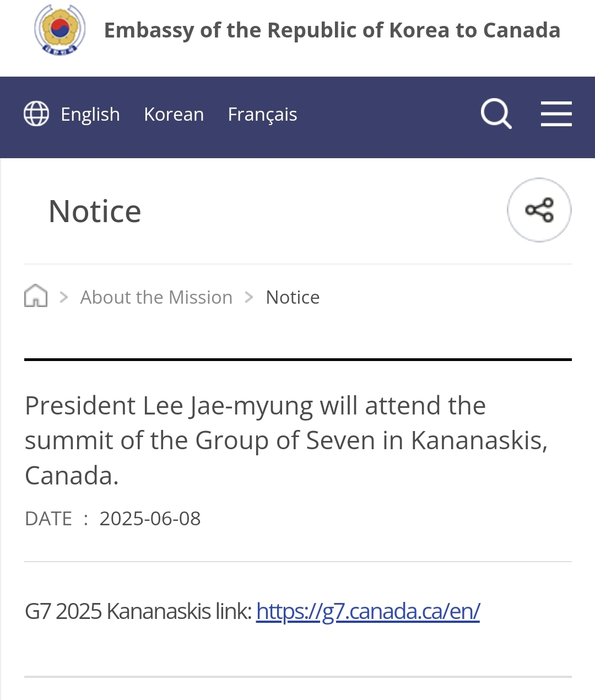Click the Embassy of the Republic of Korea title

click(x=332, y=30)
